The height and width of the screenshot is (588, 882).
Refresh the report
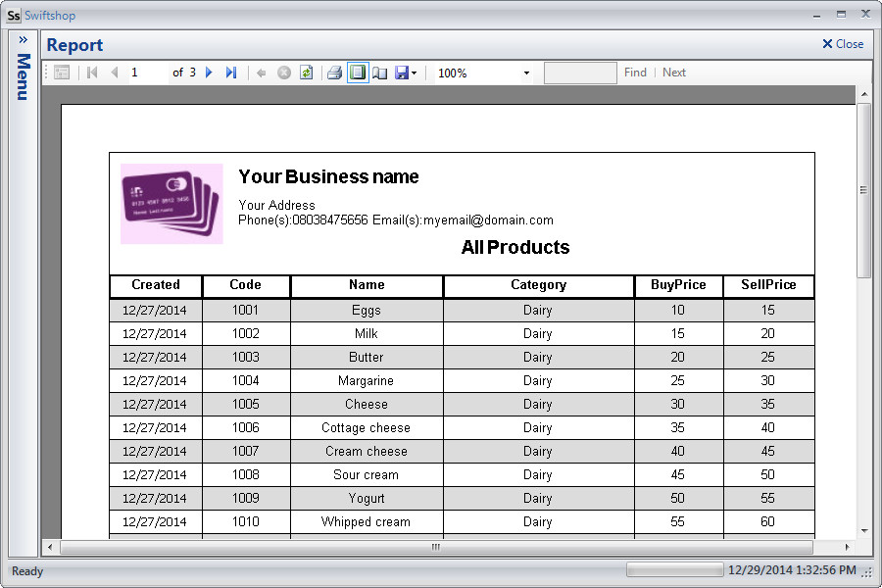[x=306, y=73]
